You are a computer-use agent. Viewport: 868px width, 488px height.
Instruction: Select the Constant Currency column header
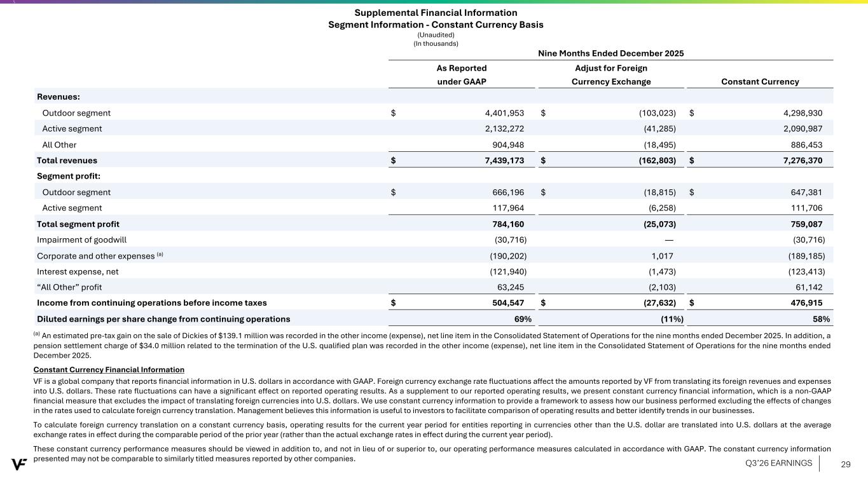pos(761,81)
